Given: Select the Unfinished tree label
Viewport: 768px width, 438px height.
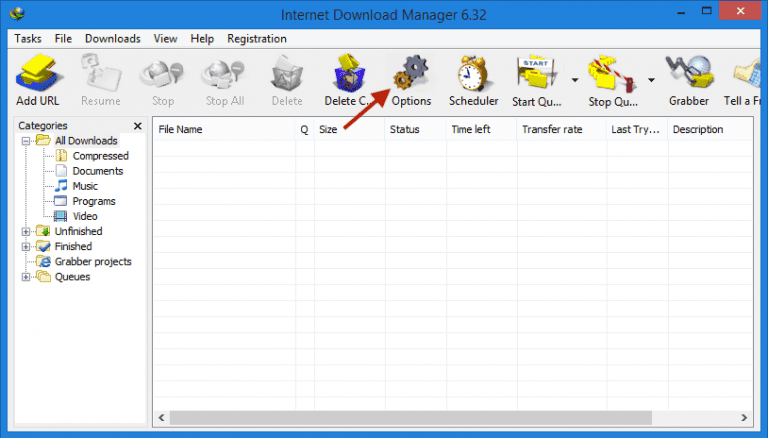Looking at the screenshot, I should pyautogui.click(x=78, y=231).
